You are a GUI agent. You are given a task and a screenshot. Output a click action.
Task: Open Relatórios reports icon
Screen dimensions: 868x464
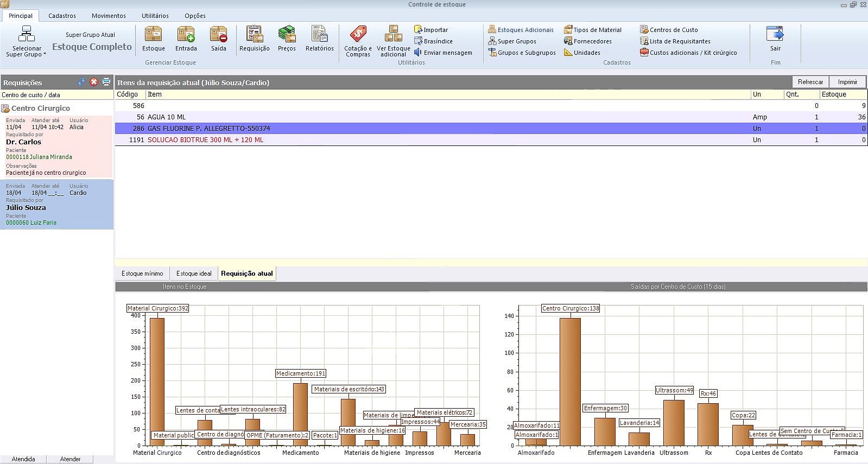[x=320, y=39]
